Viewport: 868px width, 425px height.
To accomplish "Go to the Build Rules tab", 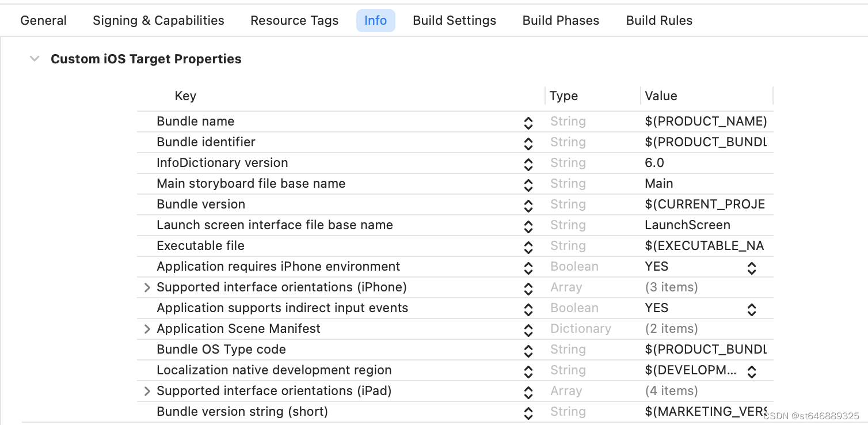I will tap(659, 21).
